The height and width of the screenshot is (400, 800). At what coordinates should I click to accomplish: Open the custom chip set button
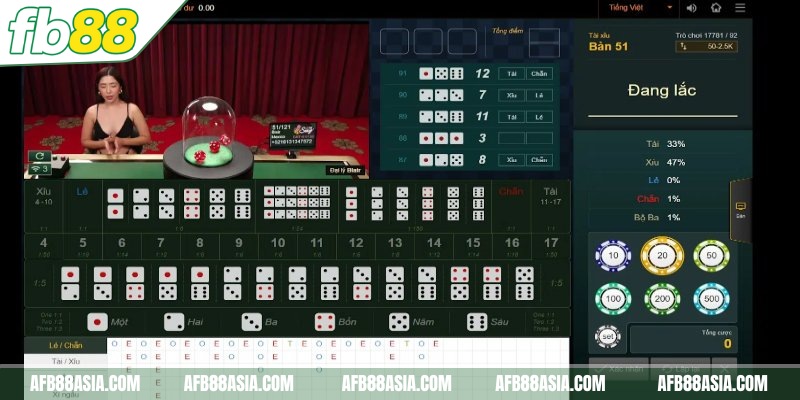click(608, 337)
